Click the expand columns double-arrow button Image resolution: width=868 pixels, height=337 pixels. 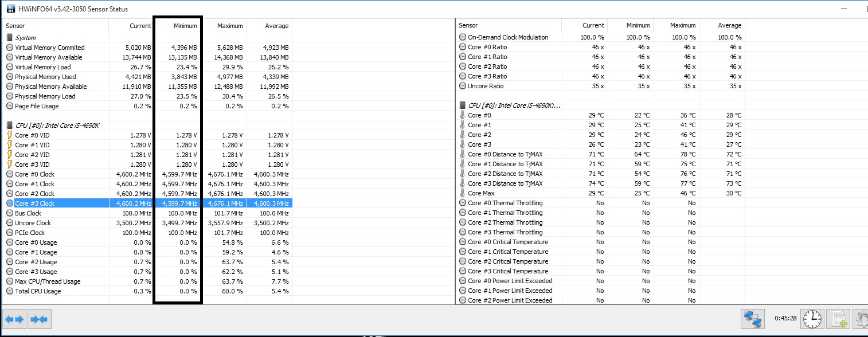[15, 319]
